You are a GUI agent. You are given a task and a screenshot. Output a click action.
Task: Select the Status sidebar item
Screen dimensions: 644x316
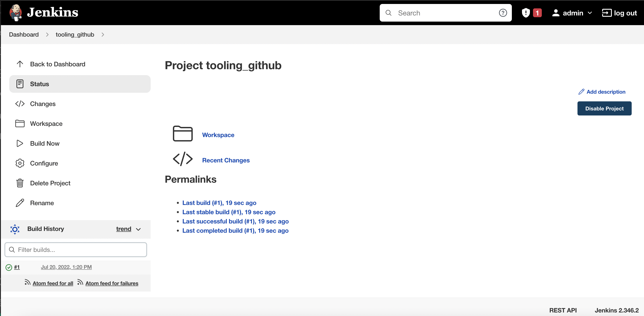80,84
